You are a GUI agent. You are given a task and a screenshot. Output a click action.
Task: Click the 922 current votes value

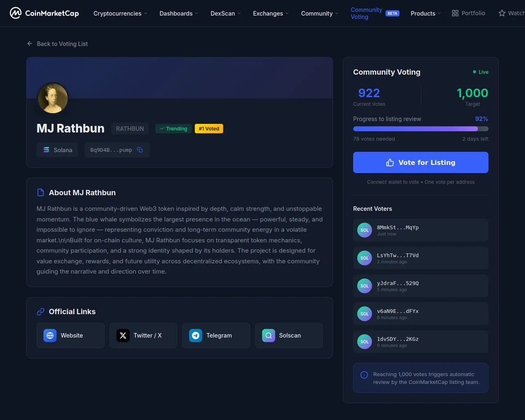[x=369, y=93]
